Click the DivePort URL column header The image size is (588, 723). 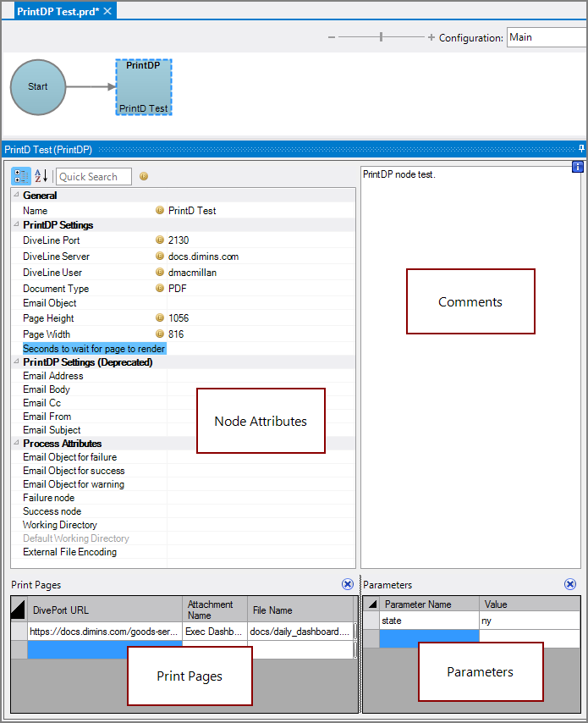click(x=105, y=610)
